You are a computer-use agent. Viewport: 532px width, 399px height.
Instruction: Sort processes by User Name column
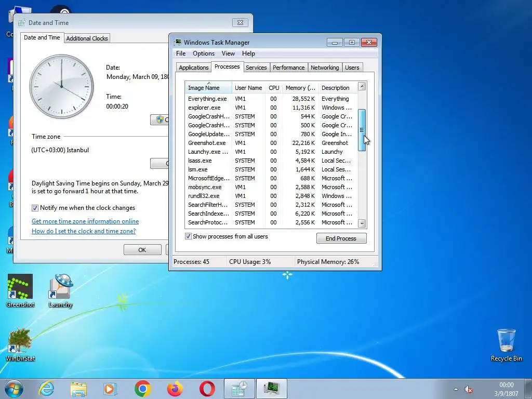pyautogui.click(x=248, y=87)
